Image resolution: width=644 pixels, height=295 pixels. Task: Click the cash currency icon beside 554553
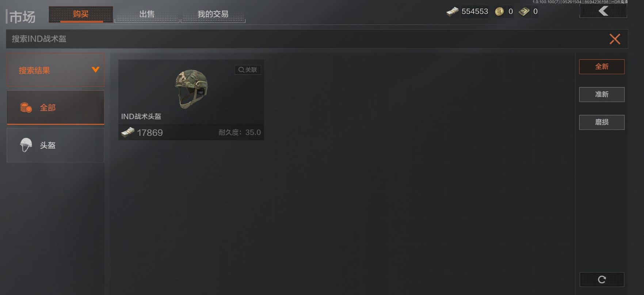452,12
